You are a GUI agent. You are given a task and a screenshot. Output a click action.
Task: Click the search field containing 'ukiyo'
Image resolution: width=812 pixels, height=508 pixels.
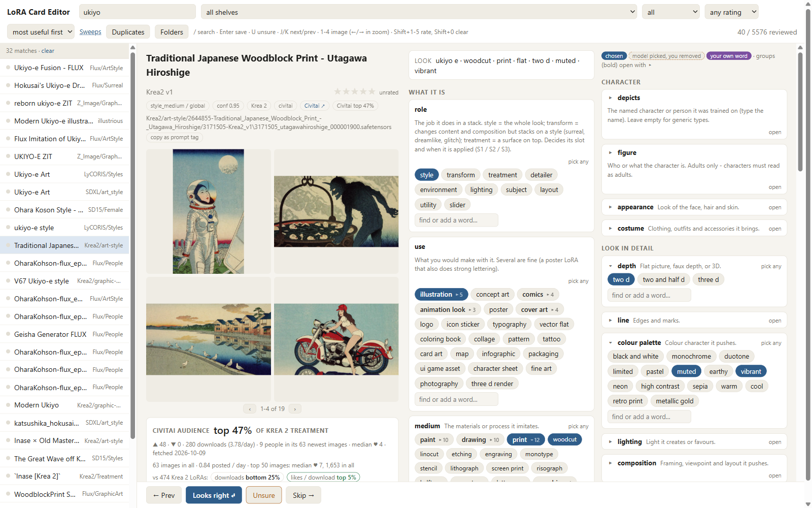[137, 12]
